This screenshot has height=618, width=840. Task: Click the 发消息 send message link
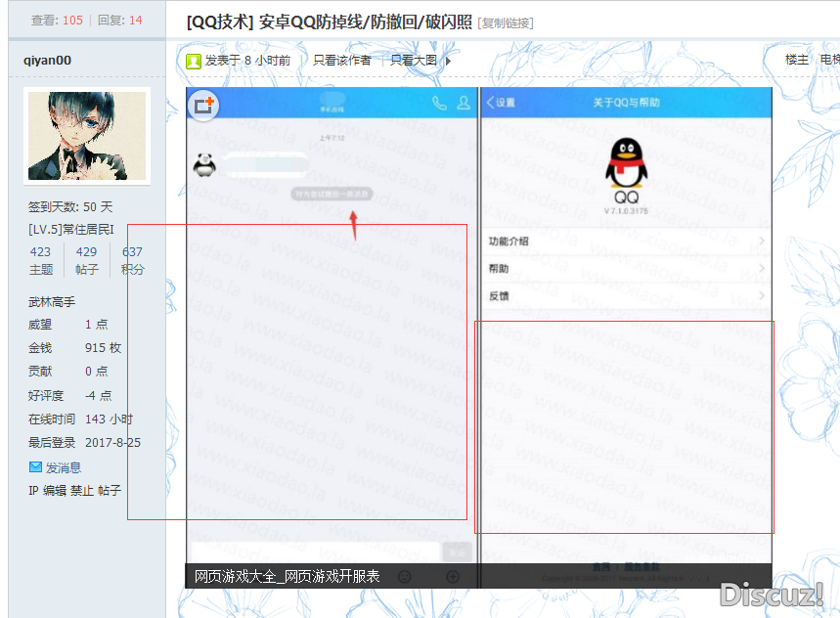(64, 468)
